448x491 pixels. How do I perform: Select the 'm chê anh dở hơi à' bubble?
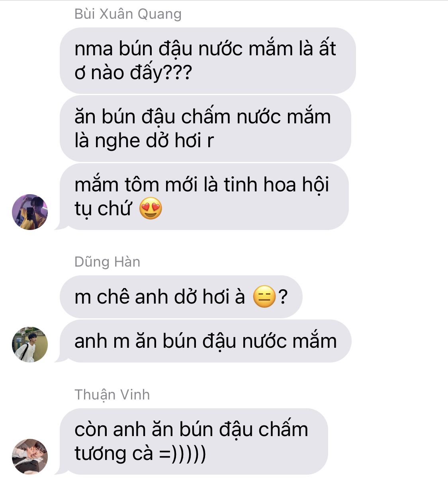(x=181, y=297)
